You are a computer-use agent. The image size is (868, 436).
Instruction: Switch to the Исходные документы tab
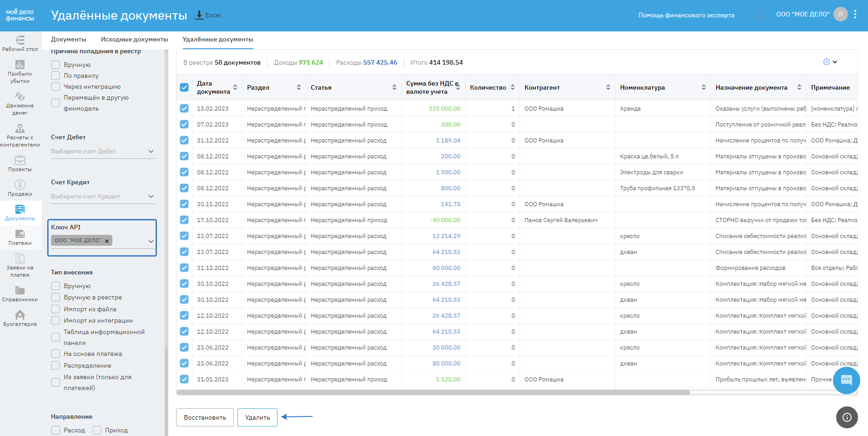(x=134, y=40)
